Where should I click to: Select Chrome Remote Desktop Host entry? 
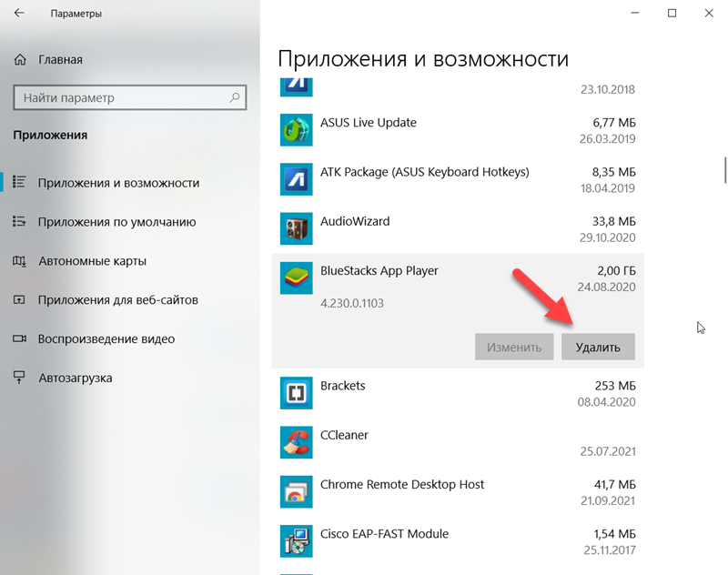[x=458, y=492]
